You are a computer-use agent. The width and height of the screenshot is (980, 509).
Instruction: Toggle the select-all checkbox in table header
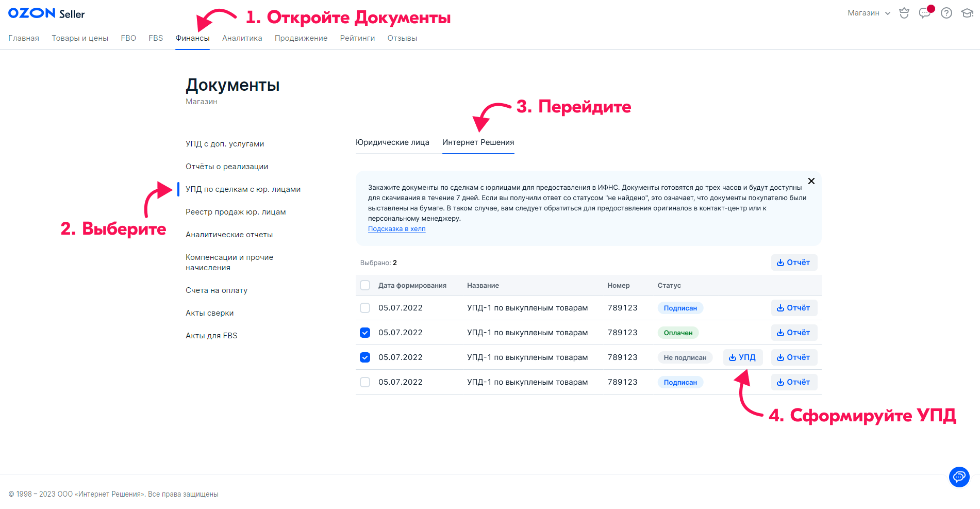tap(365, 285)
